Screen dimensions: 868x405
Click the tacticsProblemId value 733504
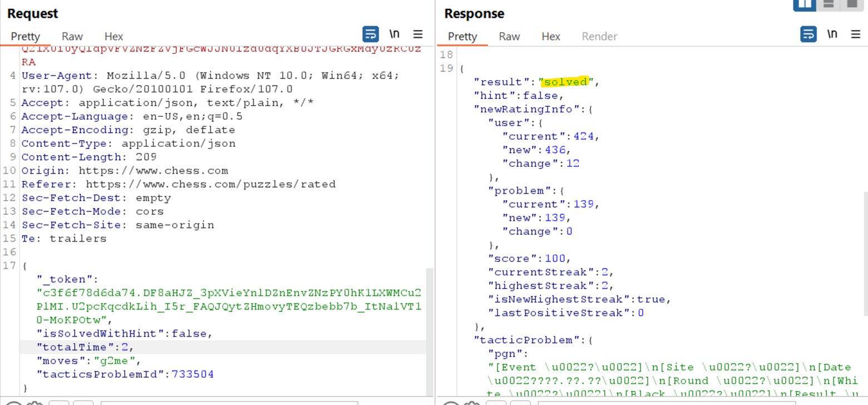tap(193, 374)
